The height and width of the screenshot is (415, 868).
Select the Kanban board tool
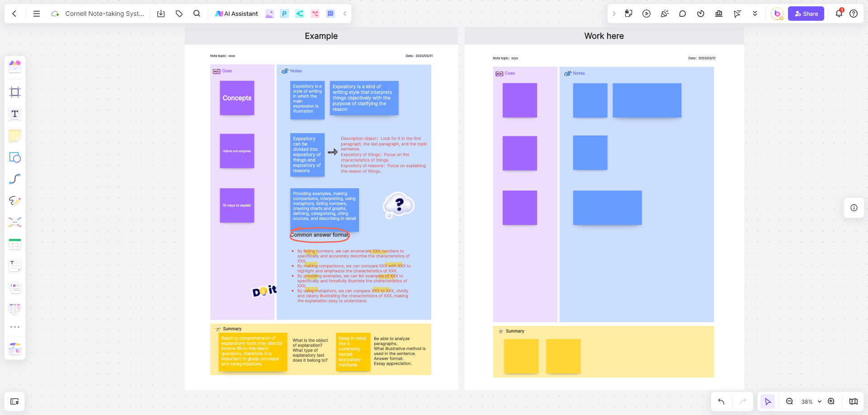[15, 309]
